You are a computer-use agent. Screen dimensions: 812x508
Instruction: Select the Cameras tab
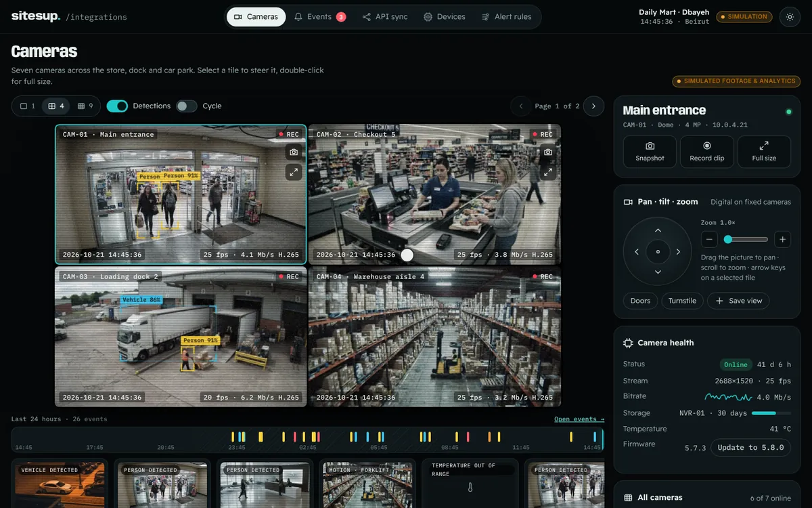[256, 17]
